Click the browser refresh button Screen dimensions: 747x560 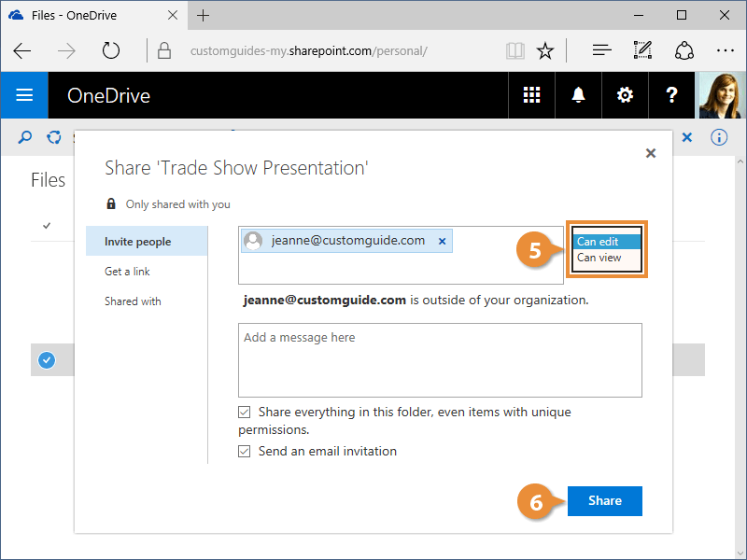[111, 50]
